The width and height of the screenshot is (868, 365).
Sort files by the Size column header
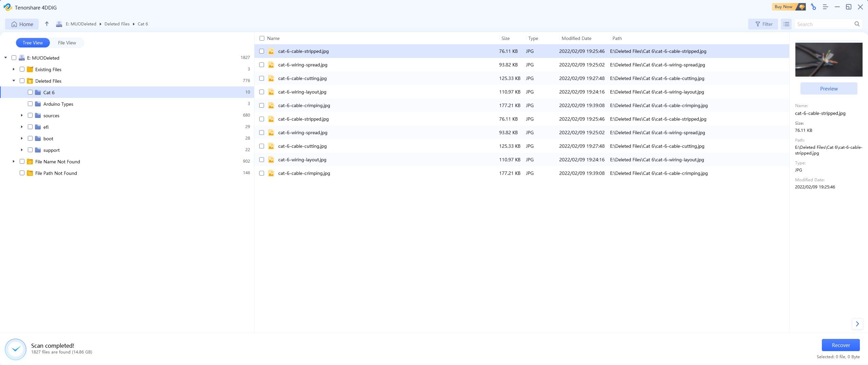(x=506, y=38)
